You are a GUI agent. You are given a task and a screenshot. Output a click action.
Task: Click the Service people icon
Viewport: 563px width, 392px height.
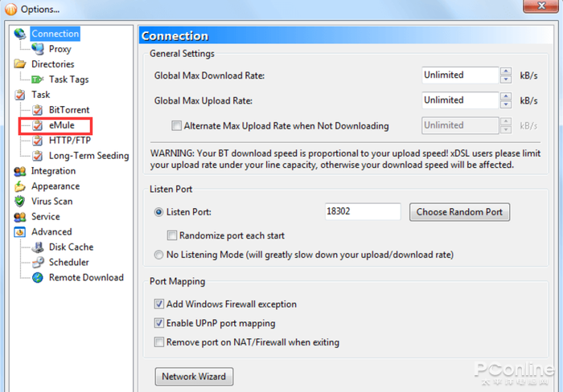(x=20, y=217)
